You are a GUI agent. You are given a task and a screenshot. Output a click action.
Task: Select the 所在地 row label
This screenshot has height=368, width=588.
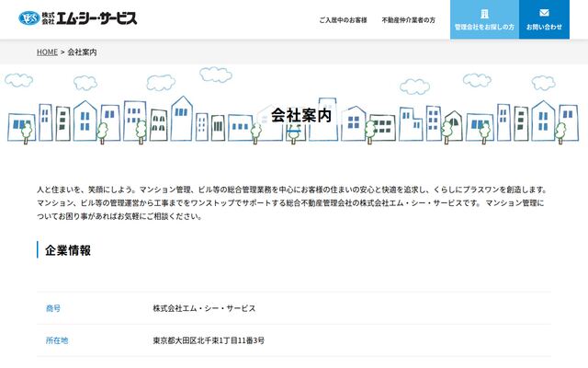57,340
